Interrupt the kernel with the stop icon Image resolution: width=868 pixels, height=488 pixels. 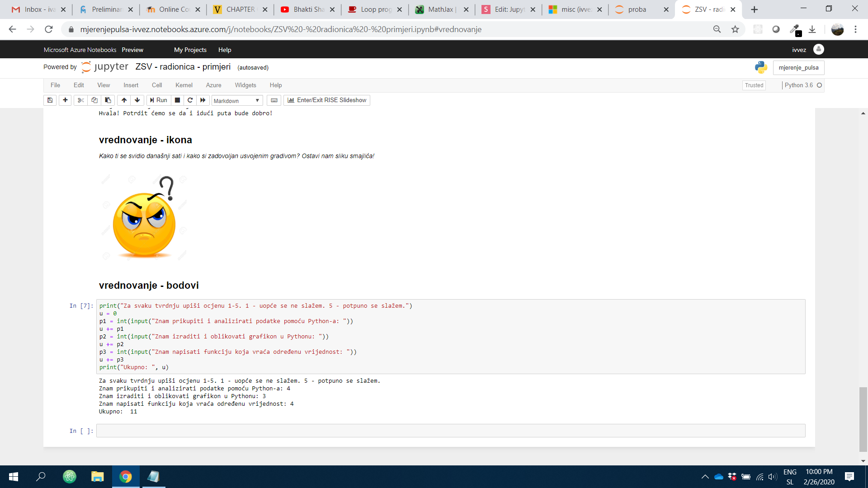click(178, 100)
